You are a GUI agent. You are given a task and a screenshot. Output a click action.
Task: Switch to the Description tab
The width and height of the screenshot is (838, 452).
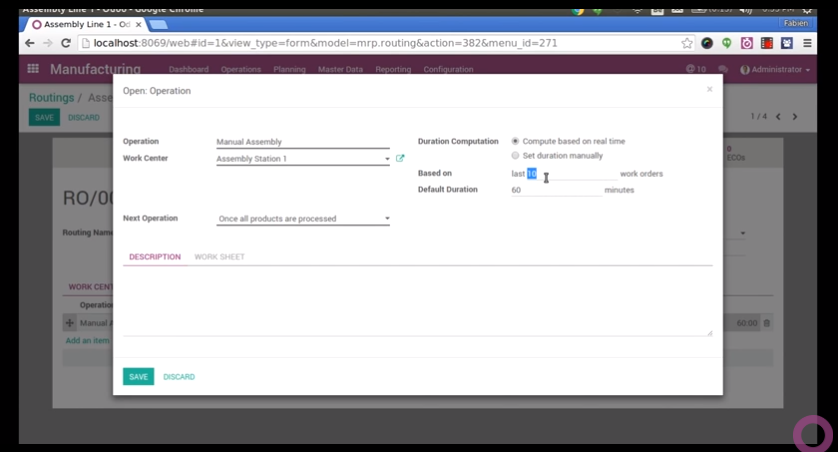pos(155,257)
